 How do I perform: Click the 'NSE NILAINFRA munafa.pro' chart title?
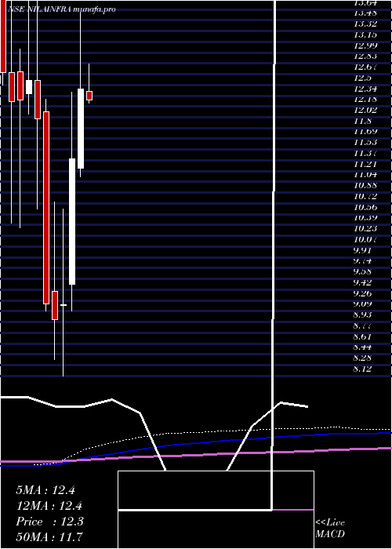pyautogui.click(x=61, y=9)
